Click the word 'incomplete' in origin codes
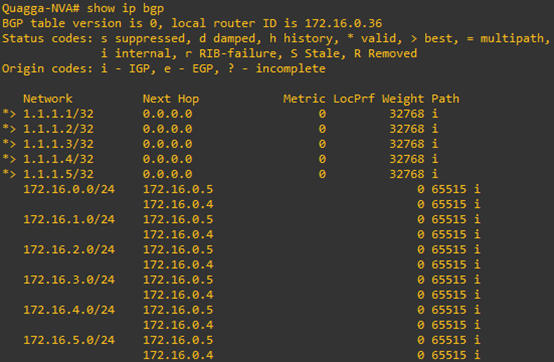 [x=290, y=69]
